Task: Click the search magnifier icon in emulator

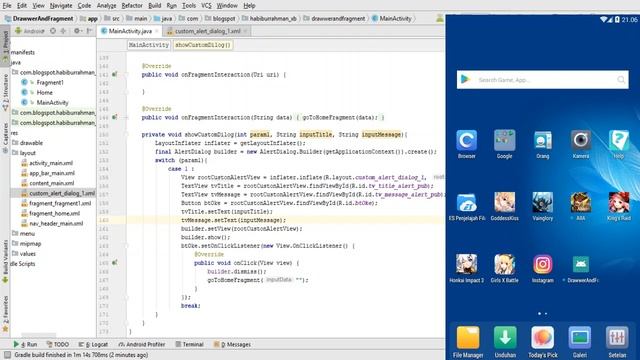Action: [x=621, y=80]
